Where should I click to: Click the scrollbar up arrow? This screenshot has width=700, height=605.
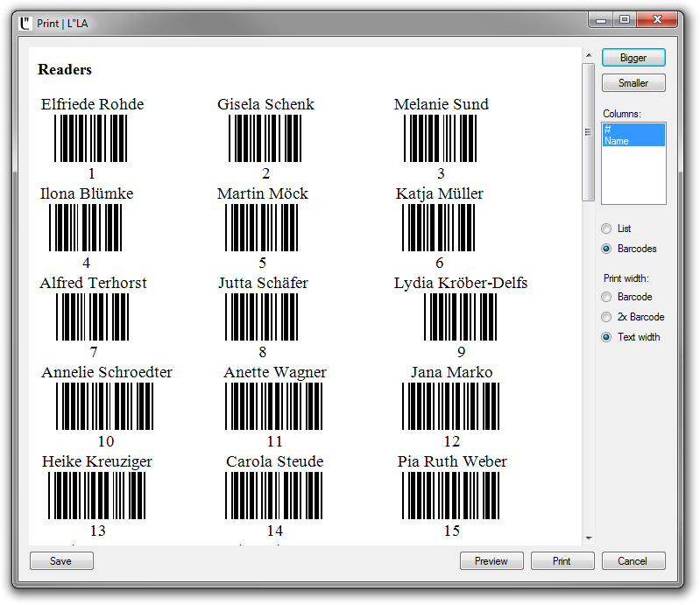tap(589, 55)
